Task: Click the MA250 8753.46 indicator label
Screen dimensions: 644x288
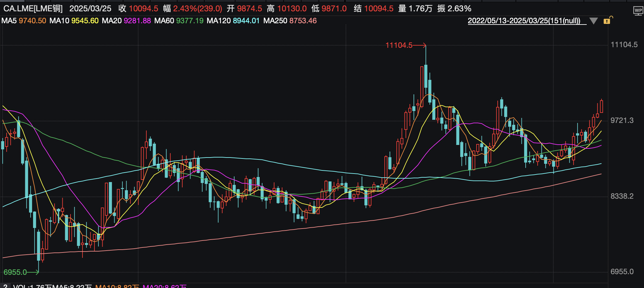Action: tap(290, 21)
